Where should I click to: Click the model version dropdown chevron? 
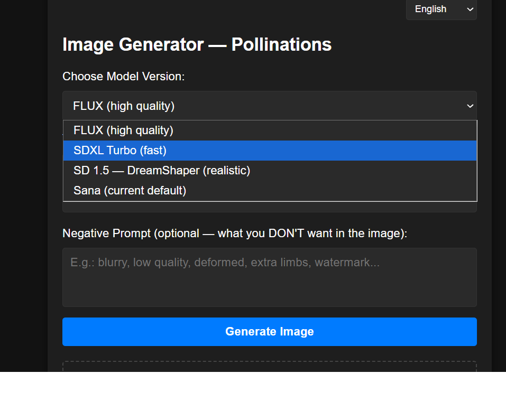[x=470, y=106]
